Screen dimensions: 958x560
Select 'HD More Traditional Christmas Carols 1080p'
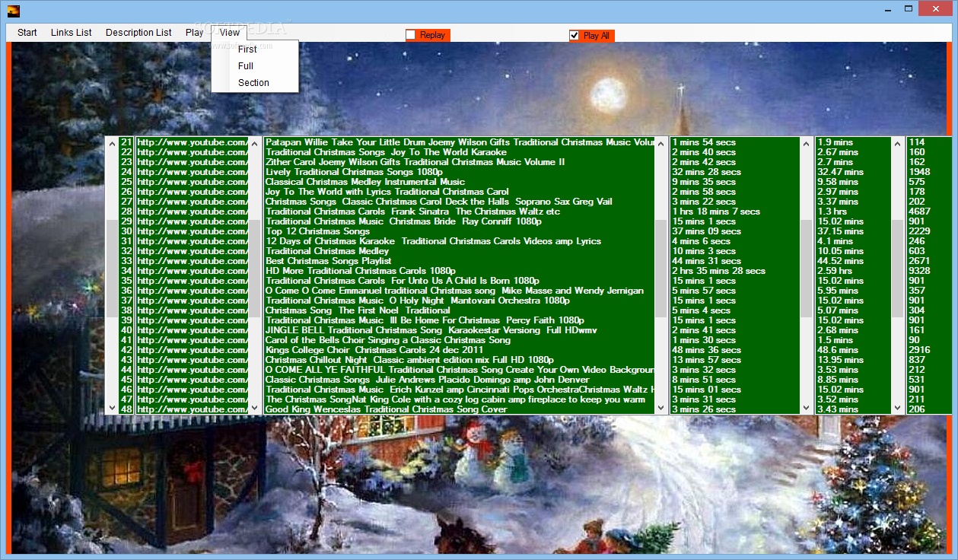click(x=361, y=271)
